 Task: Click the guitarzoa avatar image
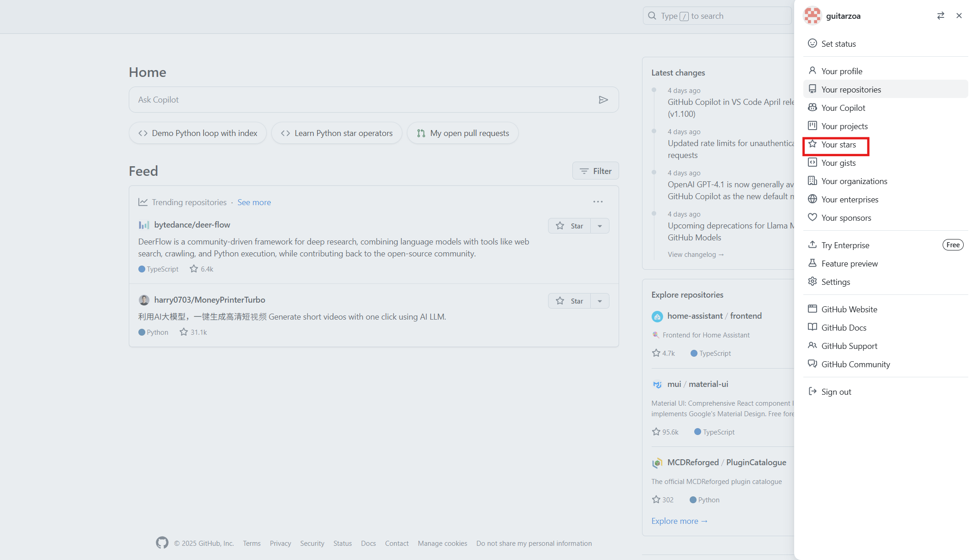pyautogui.click(x=812, y=16)
